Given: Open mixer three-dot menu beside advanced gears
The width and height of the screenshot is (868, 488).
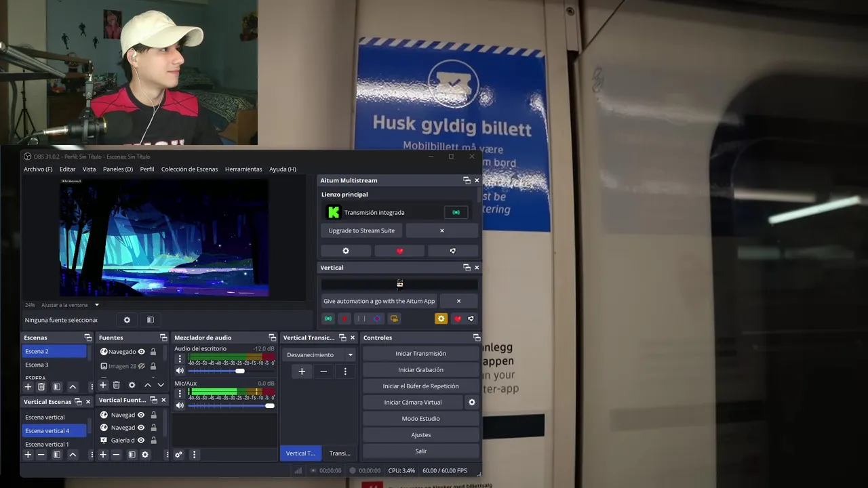Looking at the screenshot, I should point(194,455).
